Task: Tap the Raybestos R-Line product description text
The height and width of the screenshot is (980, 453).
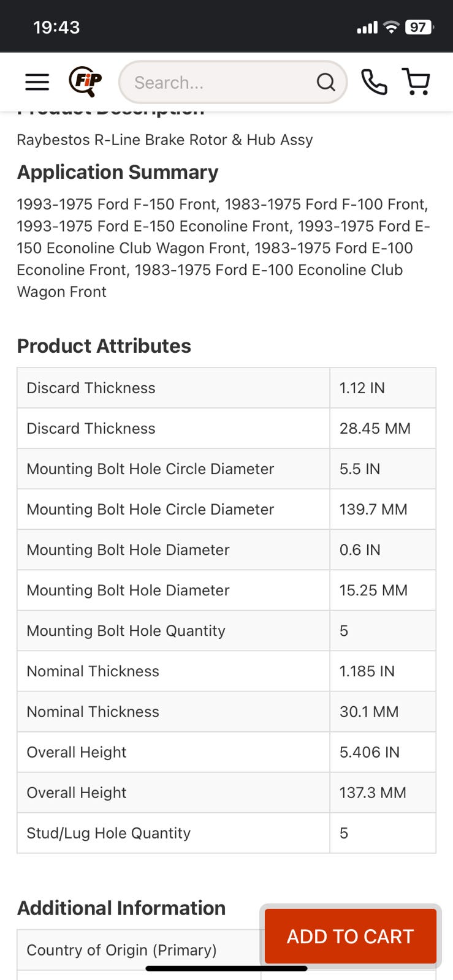Action: click(165, 140)
